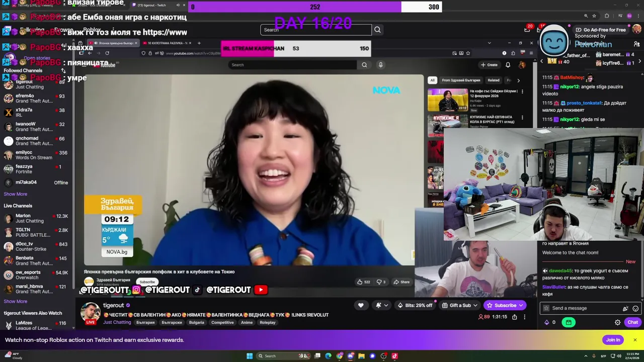Switch to the tigerout - Twitch browser tab
Viewport: 644px width, 362px height.
pyautogui.click(x=156, y=5)
